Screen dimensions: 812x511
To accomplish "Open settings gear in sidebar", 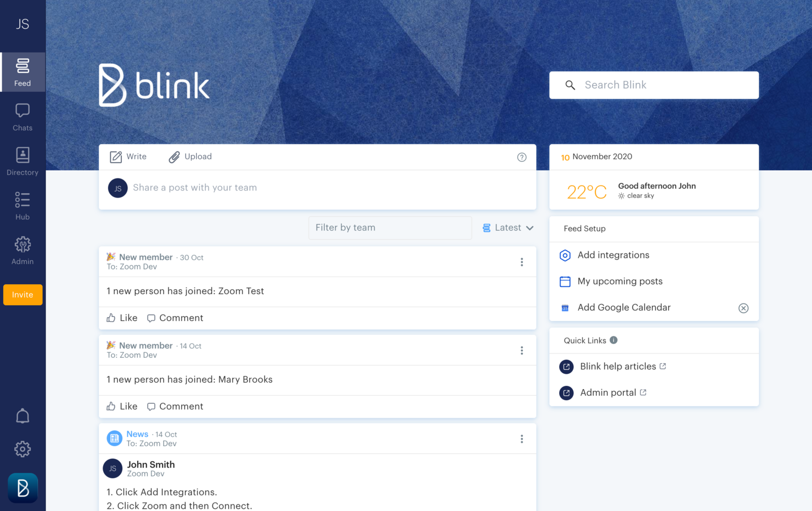I will [x=22, y=449].
